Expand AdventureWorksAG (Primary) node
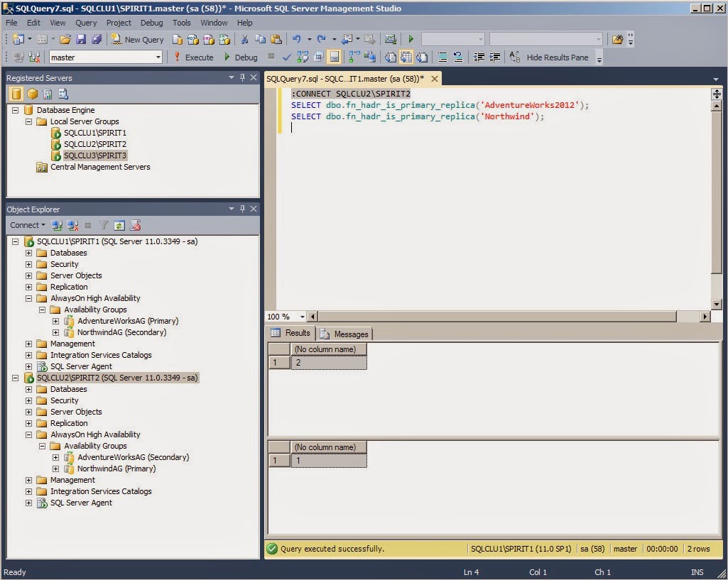Screen dimensions: 728x580 [56, 321]
